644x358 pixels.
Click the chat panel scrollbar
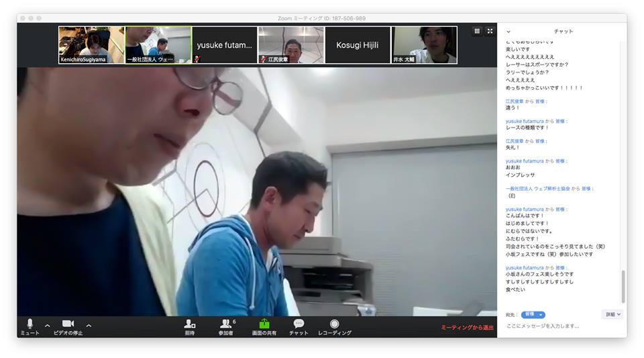coord(623,287)
